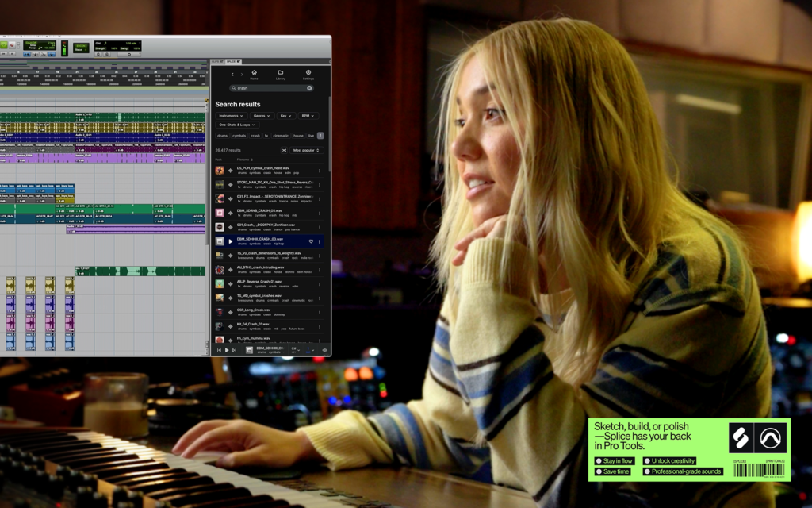The image size is (812, 508).
Task: Open the Home view in Splice panel
Action: [254, 74]
